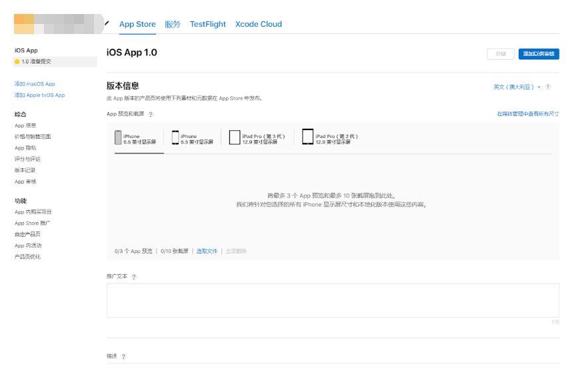Focus the 推广文本 text area
The image size is (588, 371).
[333, 300]
